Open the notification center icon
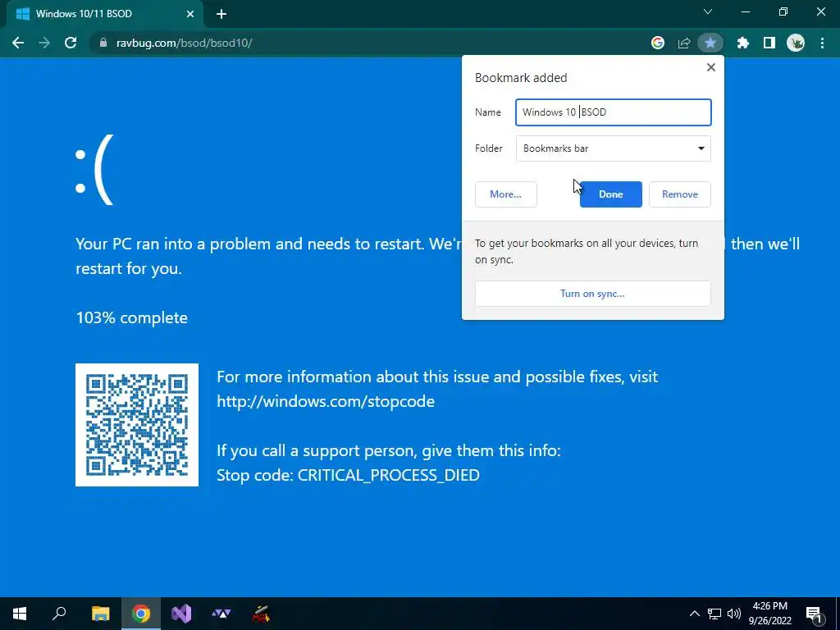840x630 pixels. [x=815, y=614]
